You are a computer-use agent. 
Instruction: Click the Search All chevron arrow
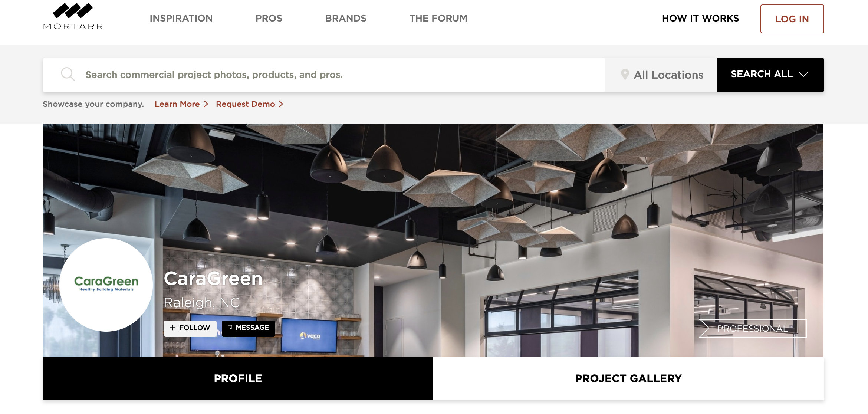[803, 75]
